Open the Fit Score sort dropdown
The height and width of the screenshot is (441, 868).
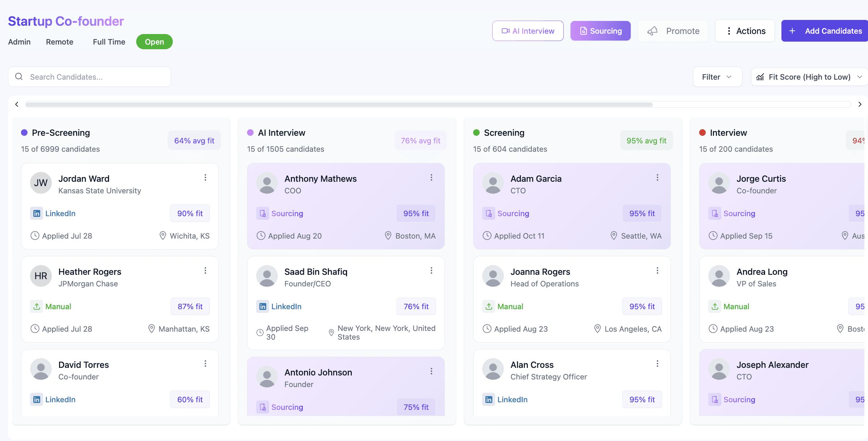point(809,77)
